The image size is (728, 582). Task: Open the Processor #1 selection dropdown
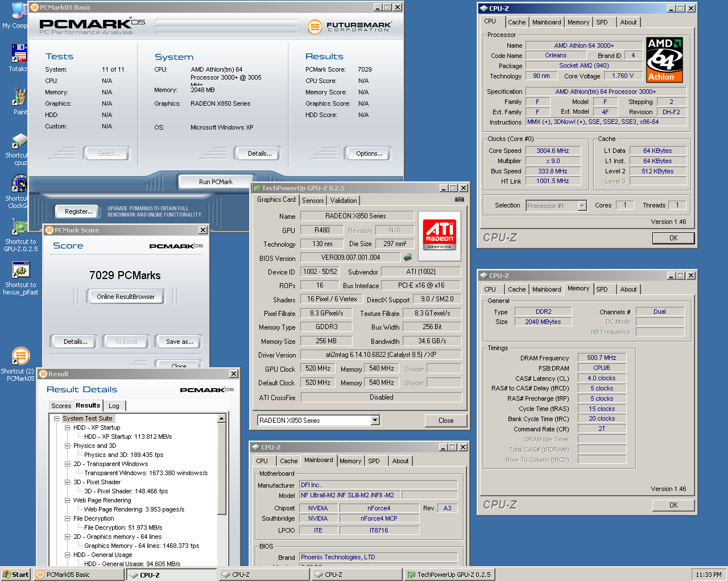582,206
